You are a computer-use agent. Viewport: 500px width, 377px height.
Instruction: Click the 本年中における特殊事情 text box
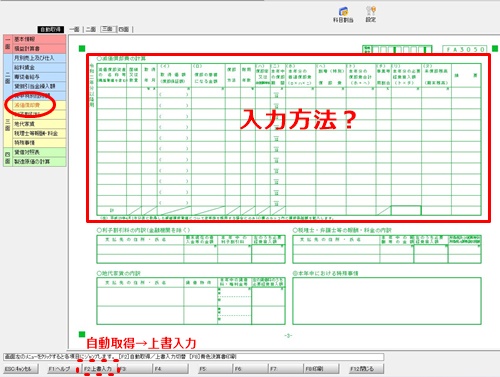point(387,301)
